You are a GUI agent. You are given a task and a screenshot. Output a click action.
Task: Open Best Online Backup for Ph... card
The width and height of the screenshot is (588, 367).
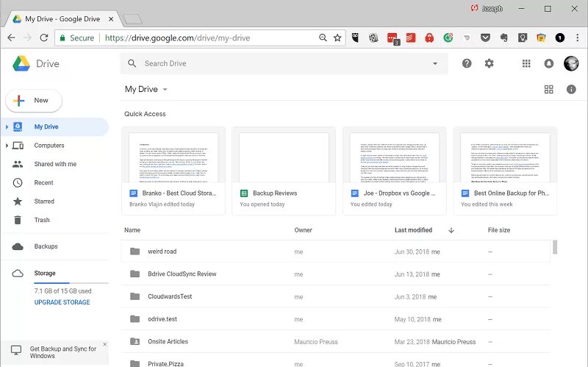coord(505,171)
